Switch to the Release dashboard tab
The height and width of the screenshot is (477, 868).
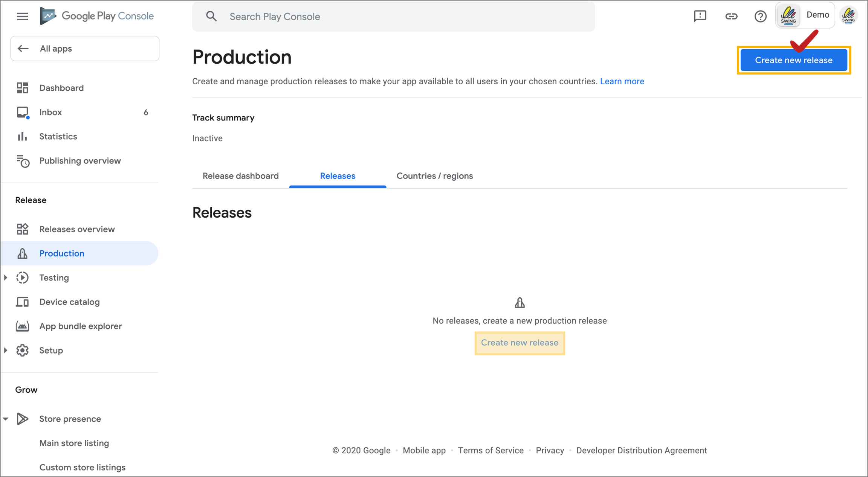[240, 176]
